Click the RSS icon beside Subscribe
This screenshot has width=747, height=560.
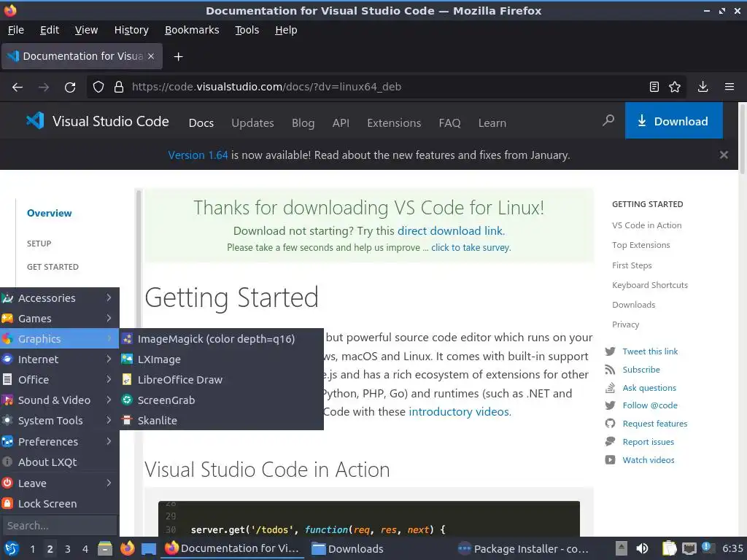[x=611, y=370]
